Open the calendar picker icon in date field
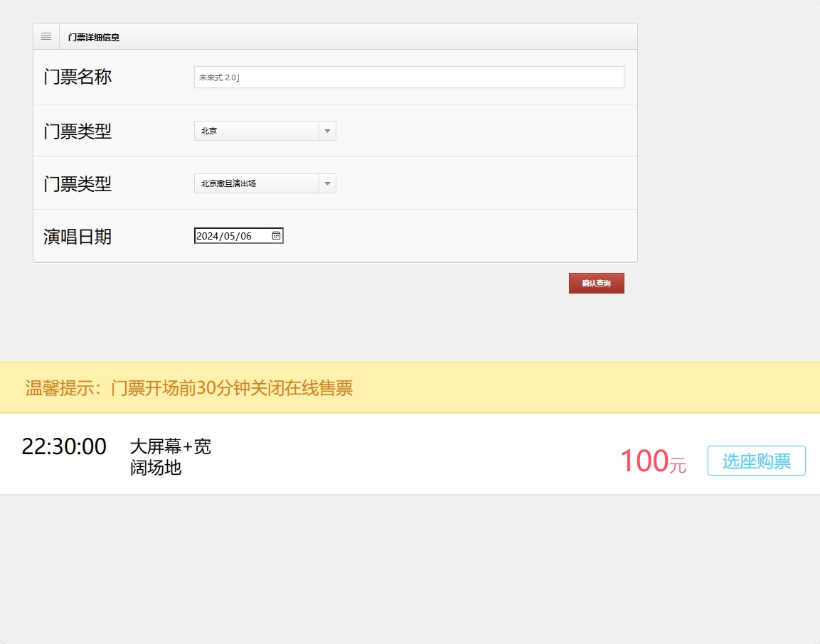 click(276, 236)
